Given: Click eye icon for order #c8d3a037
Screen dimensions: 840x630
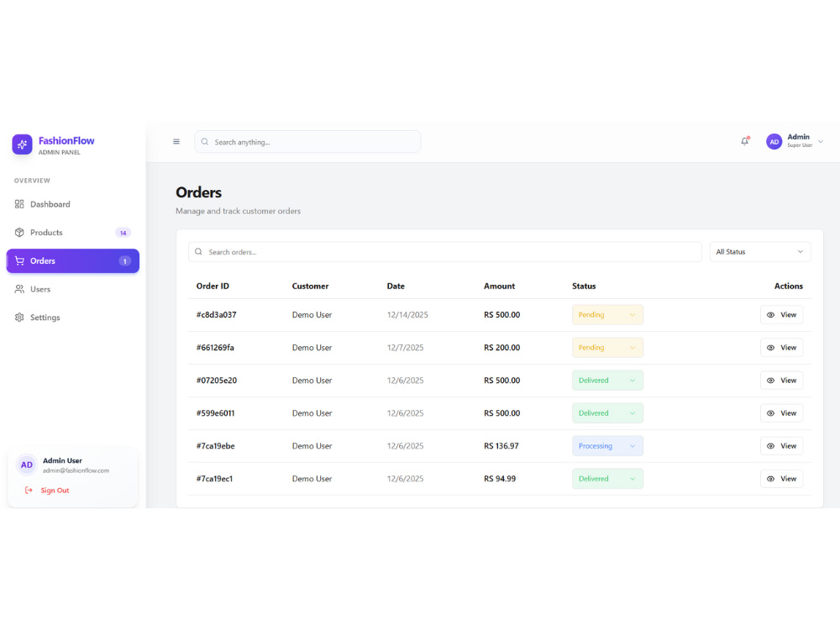Looking at the screenshot, I should (770, 315).
